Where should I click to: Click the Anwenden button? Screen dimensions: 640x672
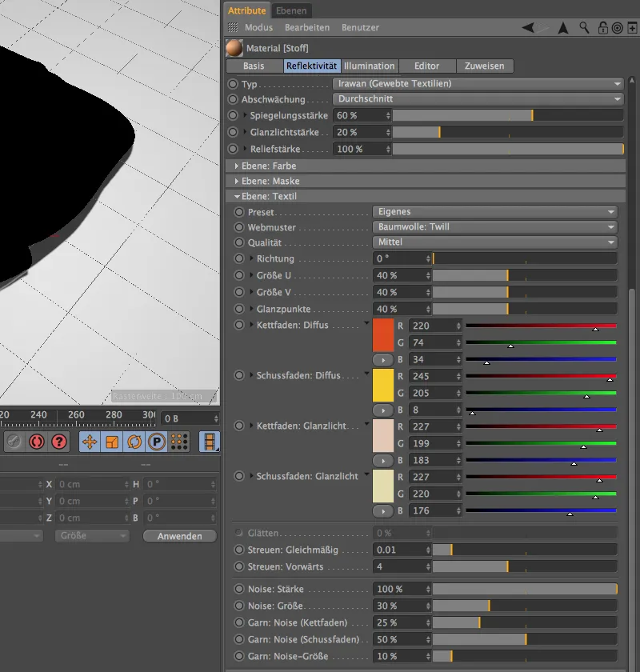coord(180,536)
